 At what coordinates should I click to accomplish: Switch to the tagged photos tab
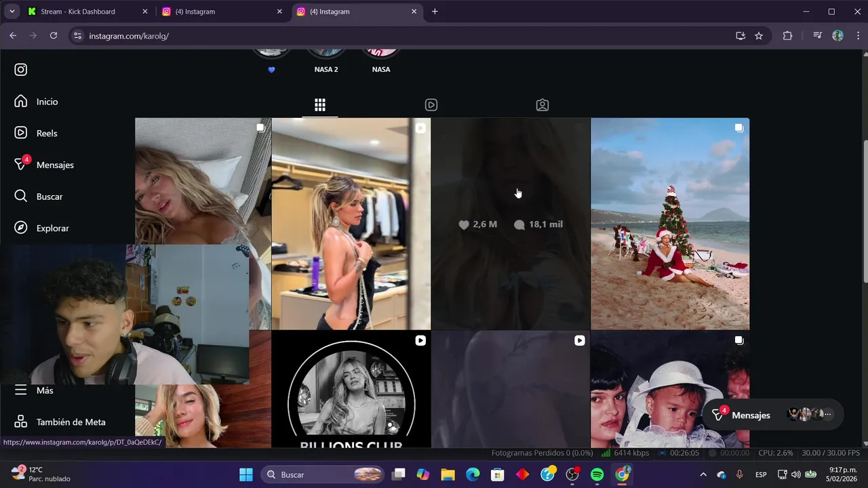[542, 105]
